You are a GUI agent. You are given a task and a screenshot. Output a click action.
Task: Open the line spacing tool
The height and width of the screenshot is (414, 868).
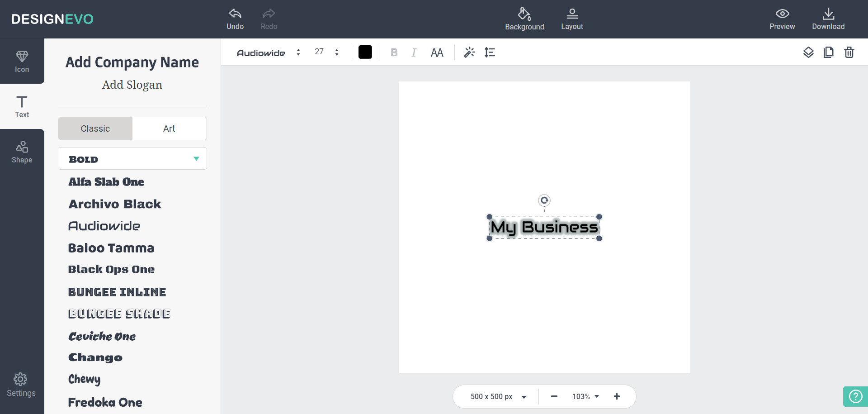[x=490, y=52]
